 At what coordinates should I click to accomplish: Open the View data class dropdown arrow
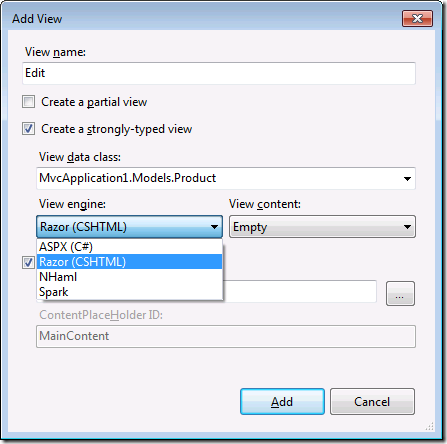click(407, 179)
